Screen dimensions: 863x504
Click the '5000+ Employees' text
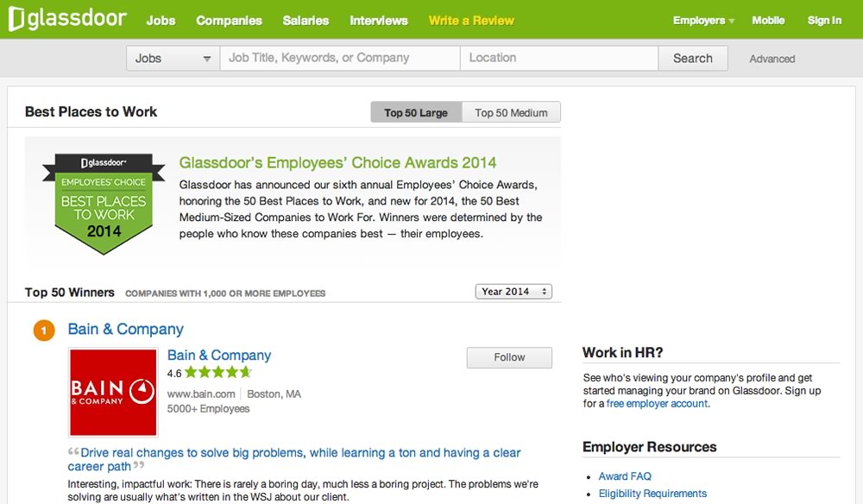click(209, 409)
